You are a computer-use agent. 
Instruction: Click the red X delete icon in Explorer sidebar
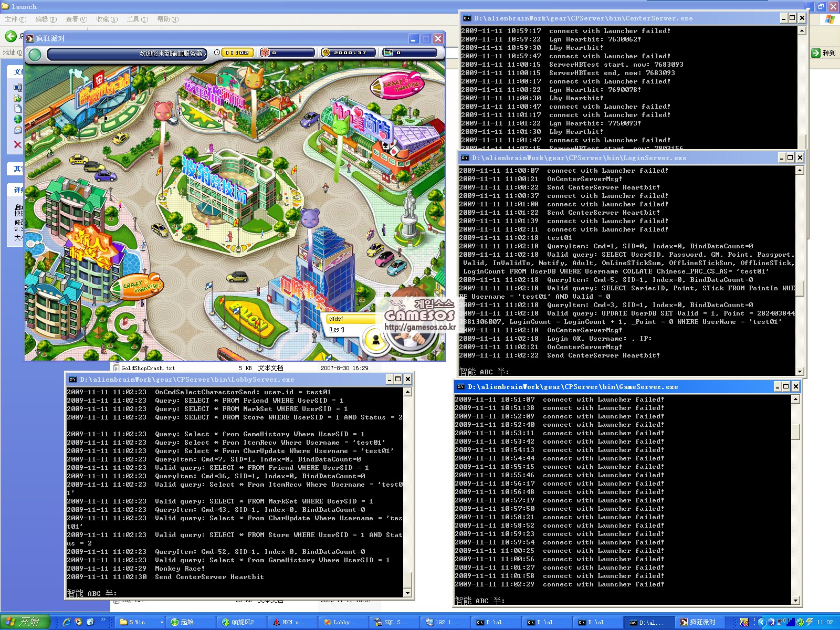point(17,144)
